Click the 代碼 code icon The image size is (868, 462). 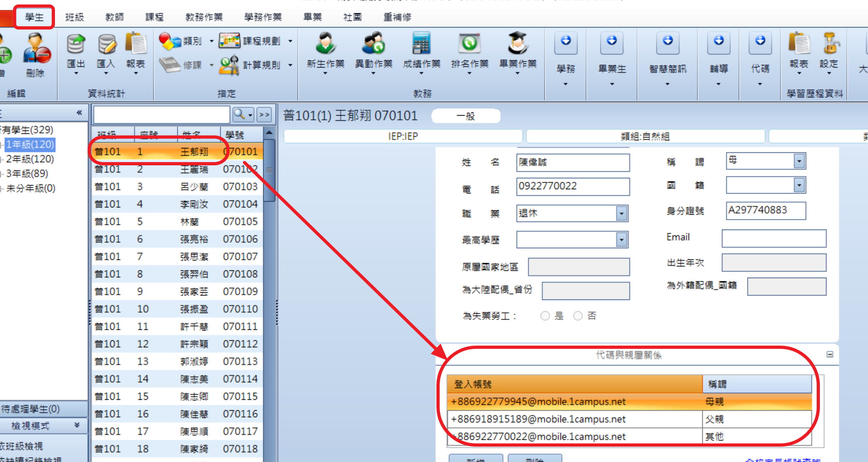point(760,43)
